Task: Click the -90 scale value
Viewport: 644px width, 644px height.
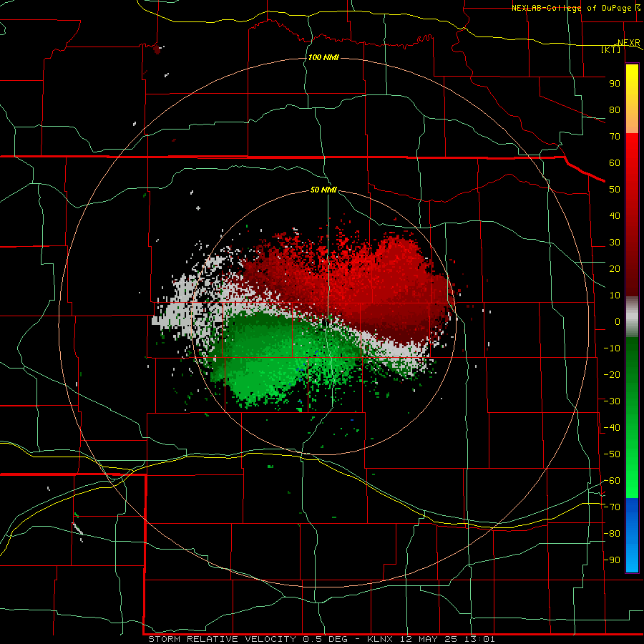Action: (612, 560)
